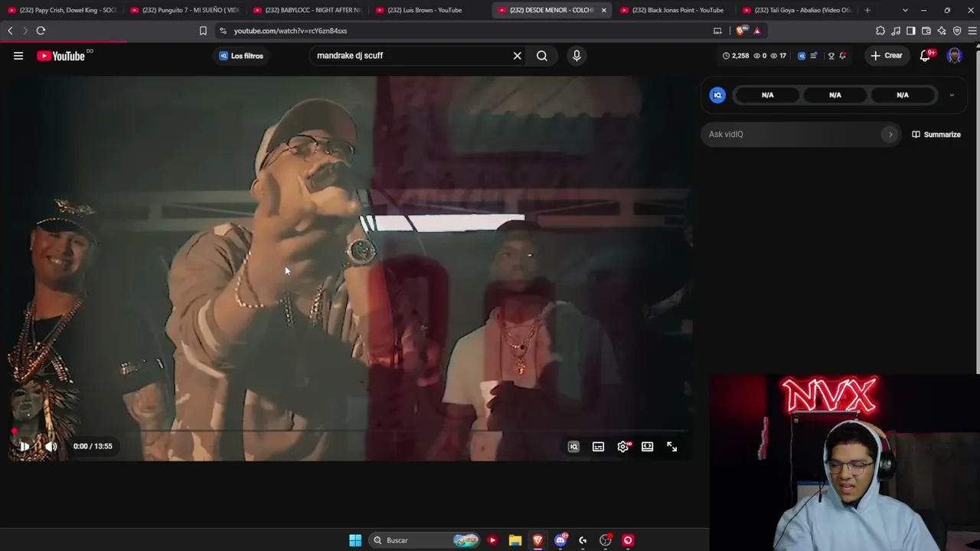Bookmark this page
980x551 pixels.
203,31
